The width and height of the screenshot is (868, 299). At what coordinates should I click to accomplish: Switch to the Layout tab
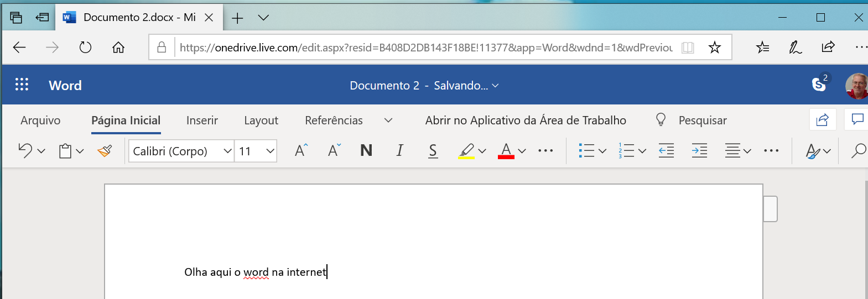tap(261, 120)
